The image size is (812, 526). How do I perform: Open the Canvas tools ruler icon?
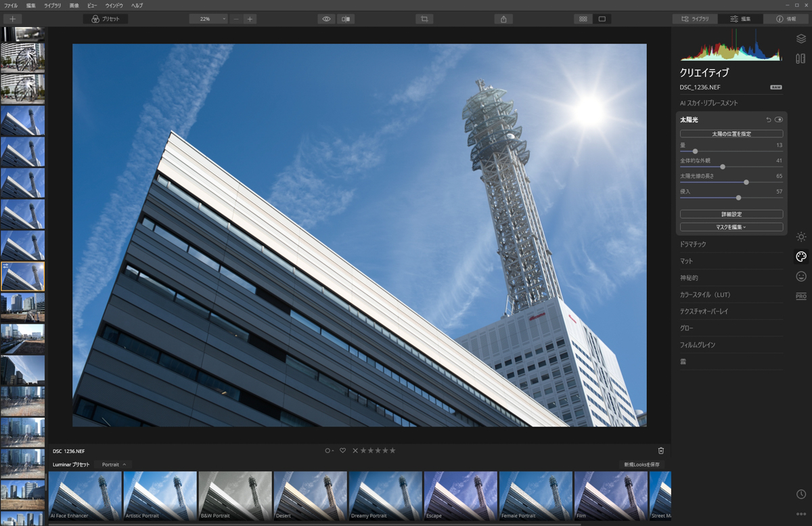(801, 59)
